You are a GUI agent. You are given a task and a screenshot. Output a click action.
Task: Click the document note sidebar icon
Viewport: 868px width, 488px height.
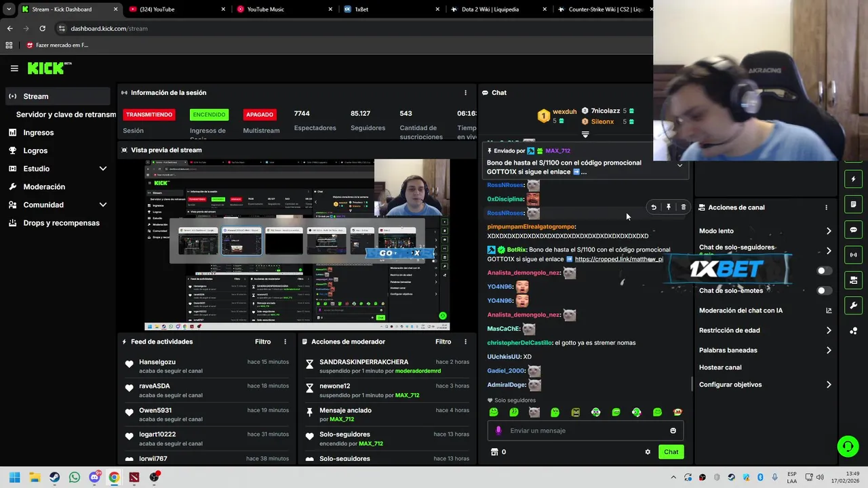click(854, 205)
